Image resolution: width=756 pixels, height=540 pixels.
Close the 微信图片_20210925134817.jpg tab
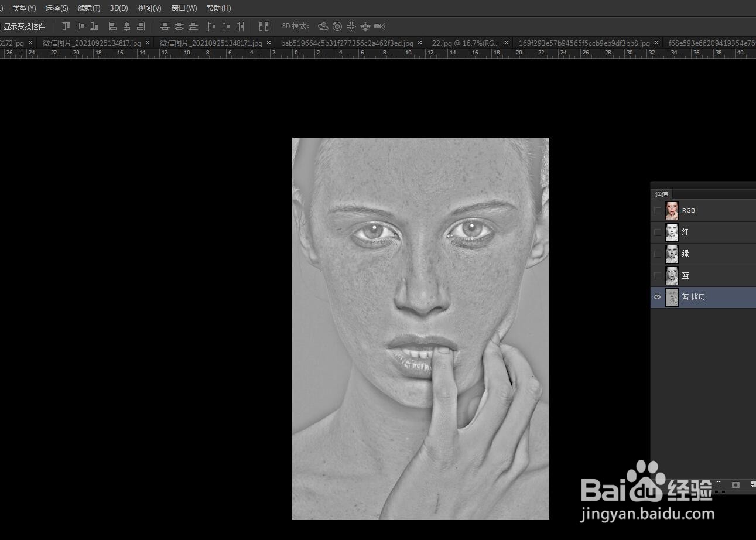coord(148,43)
